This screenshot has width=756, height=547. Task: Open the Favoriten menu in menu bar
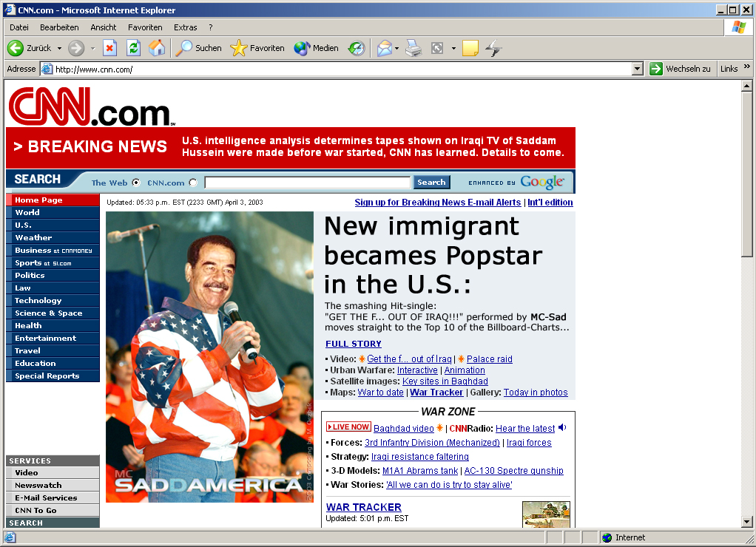[x=145, y=27]
